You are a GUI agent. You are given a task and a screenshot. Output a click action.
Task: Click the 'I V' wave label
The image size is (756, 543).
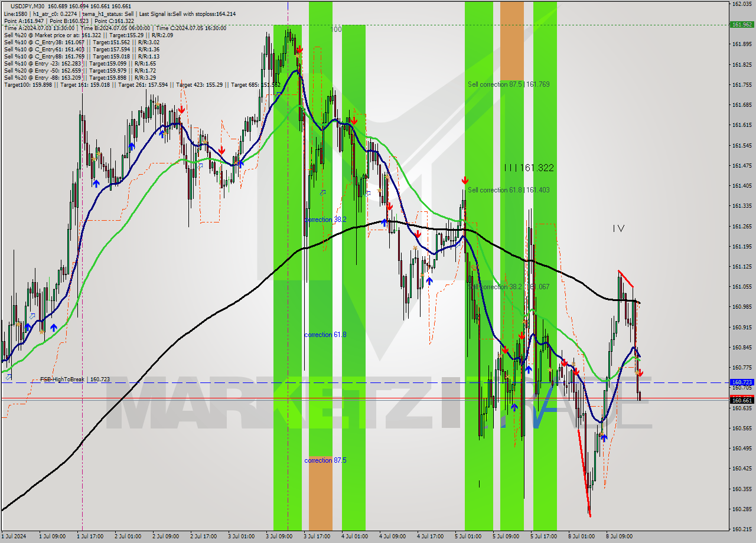point(618,228)
